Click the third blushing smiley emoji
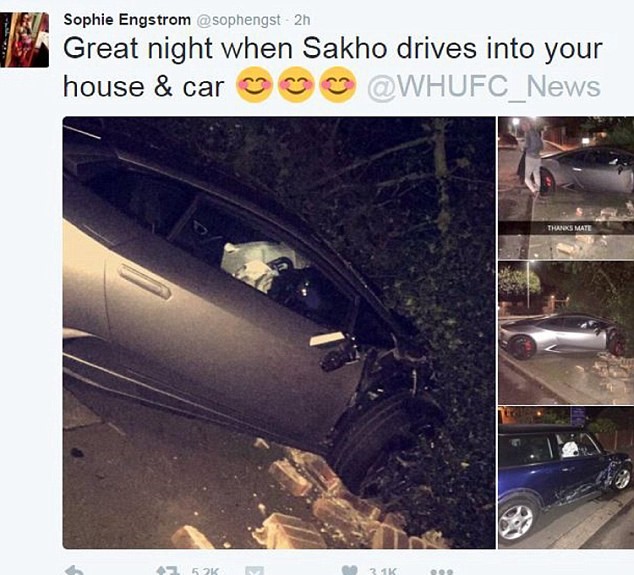 (338, 85)
